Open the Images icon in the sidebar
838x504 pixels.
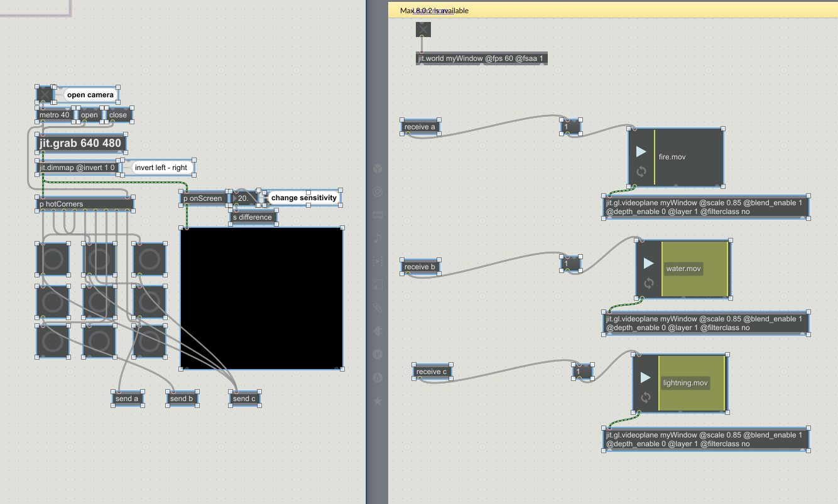pos(378,284)
